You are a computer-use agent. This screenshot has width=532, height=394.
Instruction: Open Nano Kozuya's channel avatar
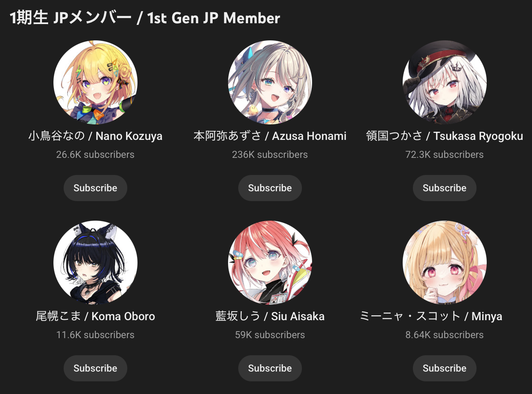pos(95,82)
